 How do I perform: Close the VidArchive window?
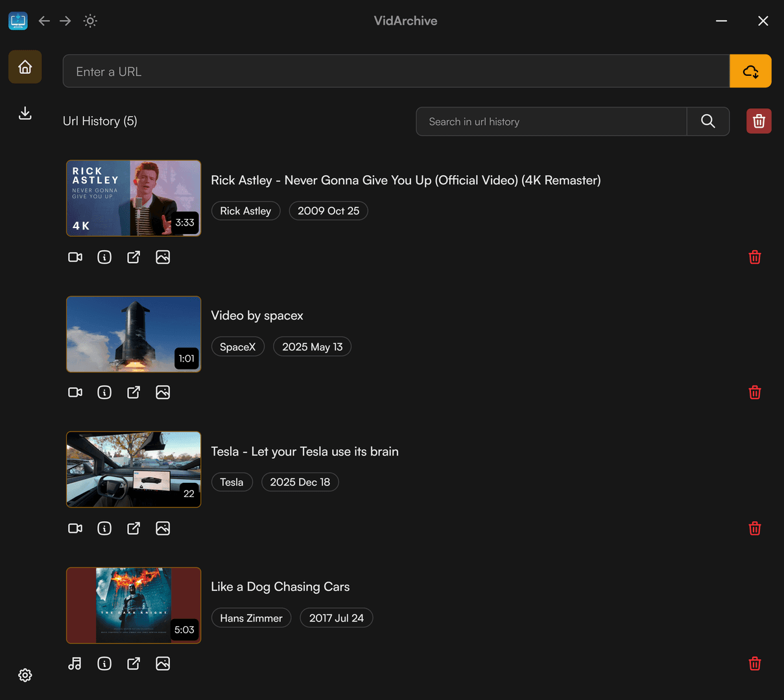pos(763,21)
